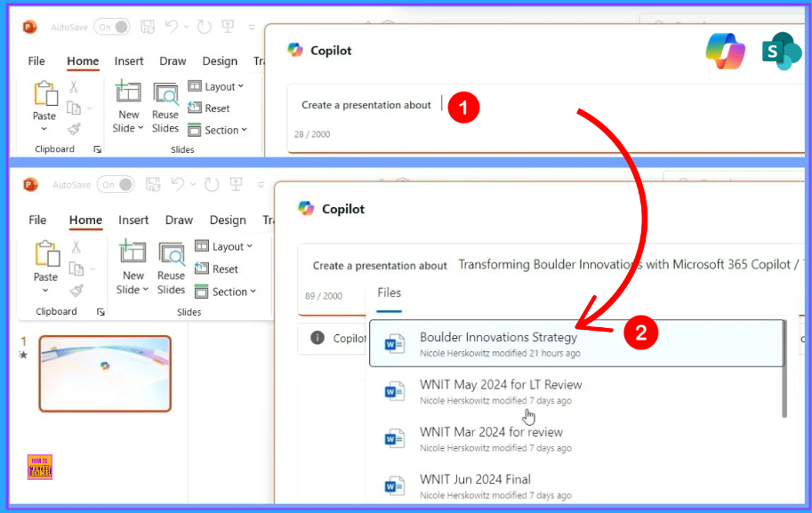This screenshot has height=513, width=812.
Task: Choose Boulder Innovations Strategy file
Action: (x=577, y=344)
